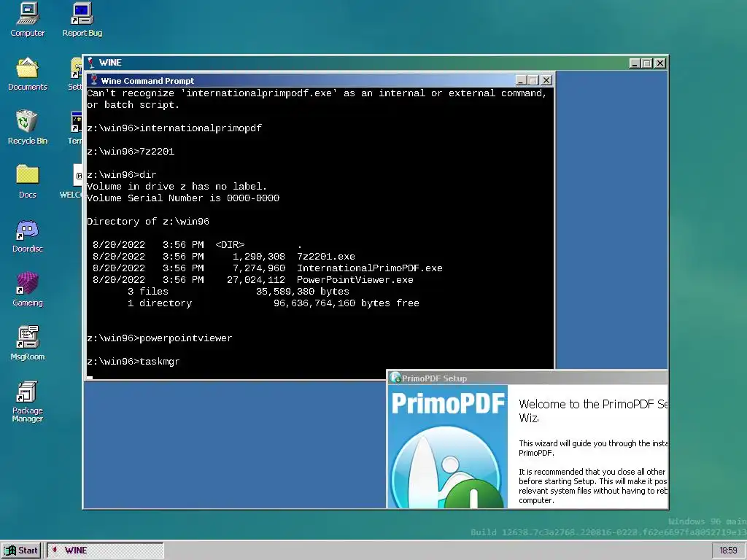The width and height of the screenshot is (747, 560).
Task: Click the Welcome to PrimoPDF Setup heading
Action: (x=592, y=411)
